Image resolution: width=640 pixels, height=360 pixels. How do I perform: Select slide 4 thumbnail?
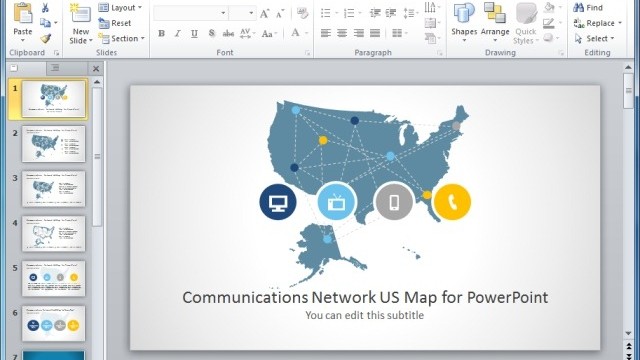(x=53, y=233)
